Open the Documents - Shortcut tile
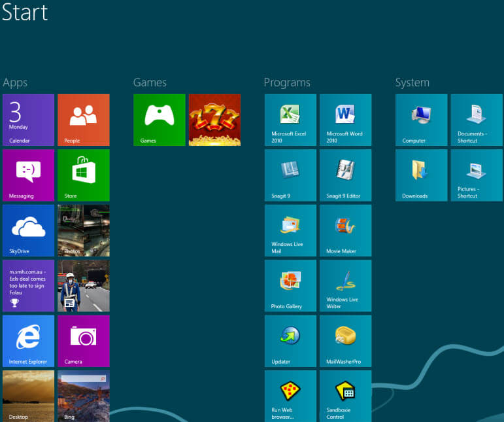Viewport: 504px width, 422px height. click(477, 120)
